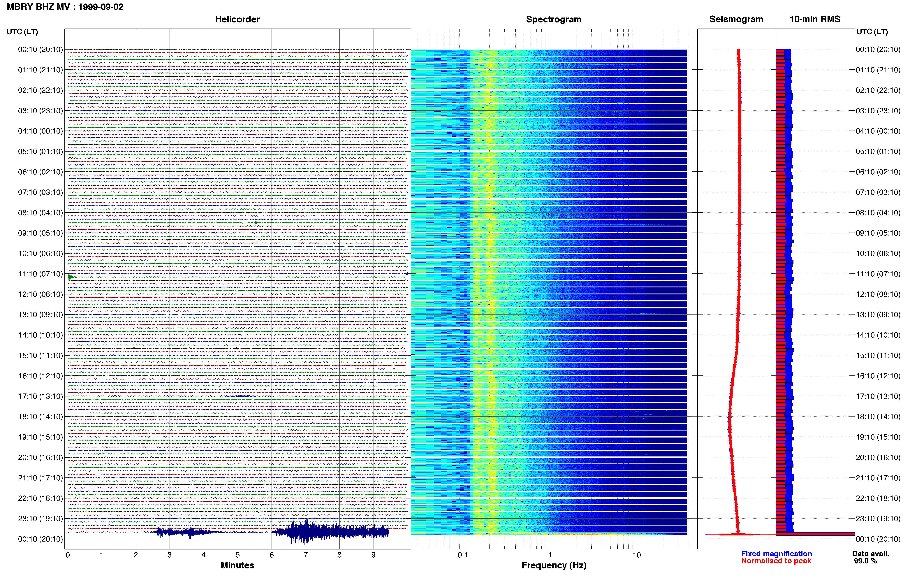
Task: Click the right 05:10 (01:10) time label
Action: coord(878,151)
